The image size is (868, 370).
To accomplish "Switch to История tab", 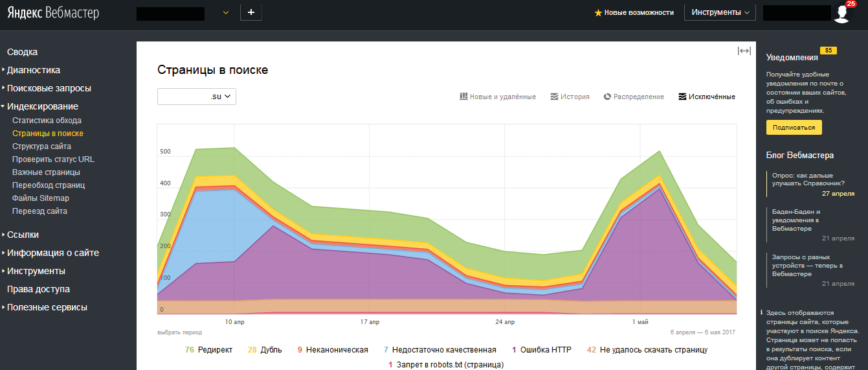I will tap(570, 97).
